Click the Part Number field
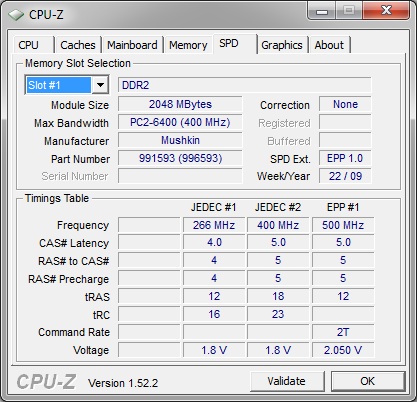The image size is (417, 402). (x=180, y=158)
